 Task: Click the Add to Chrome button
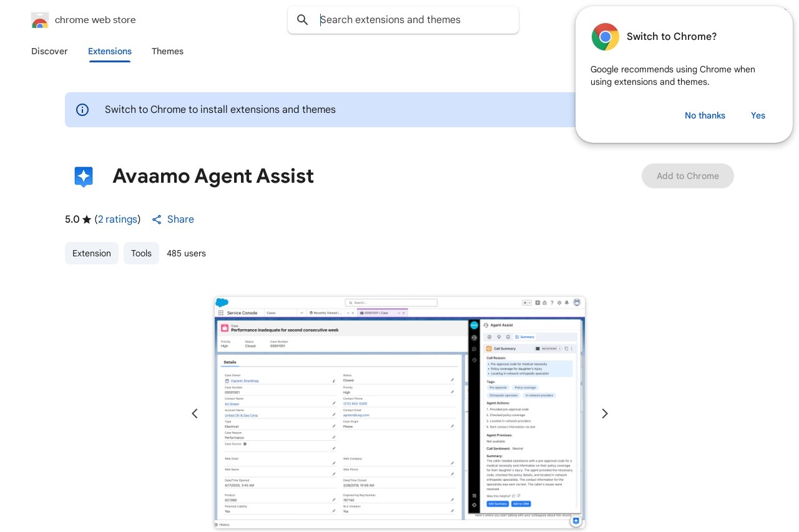pos(688,176)
